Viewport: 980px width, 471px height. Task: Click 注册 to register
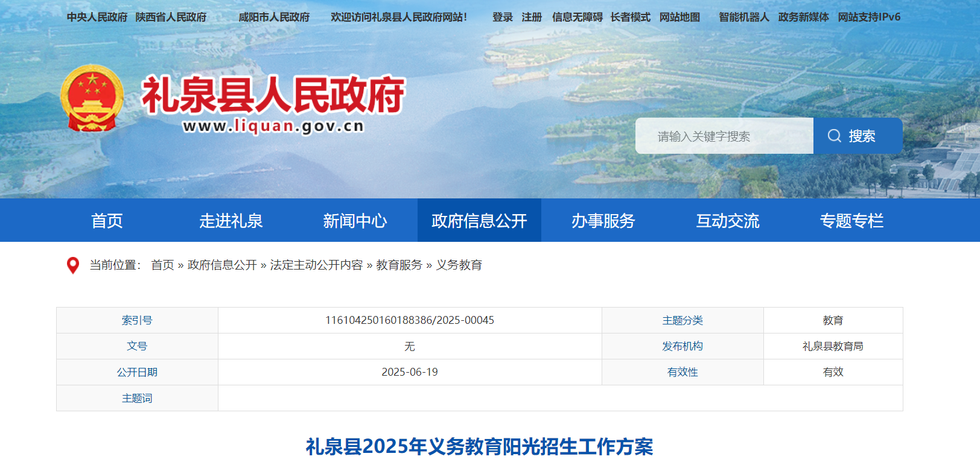[532, 17]
